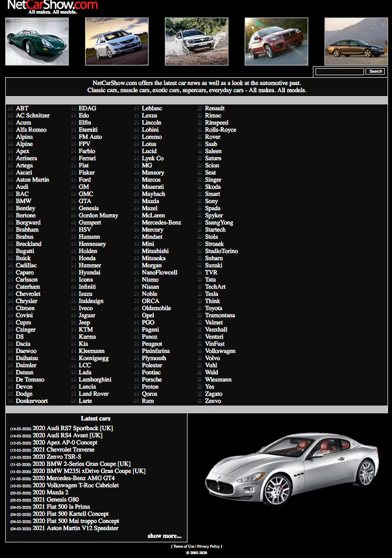Open the Koenigsegg make link

pos(93,358)
